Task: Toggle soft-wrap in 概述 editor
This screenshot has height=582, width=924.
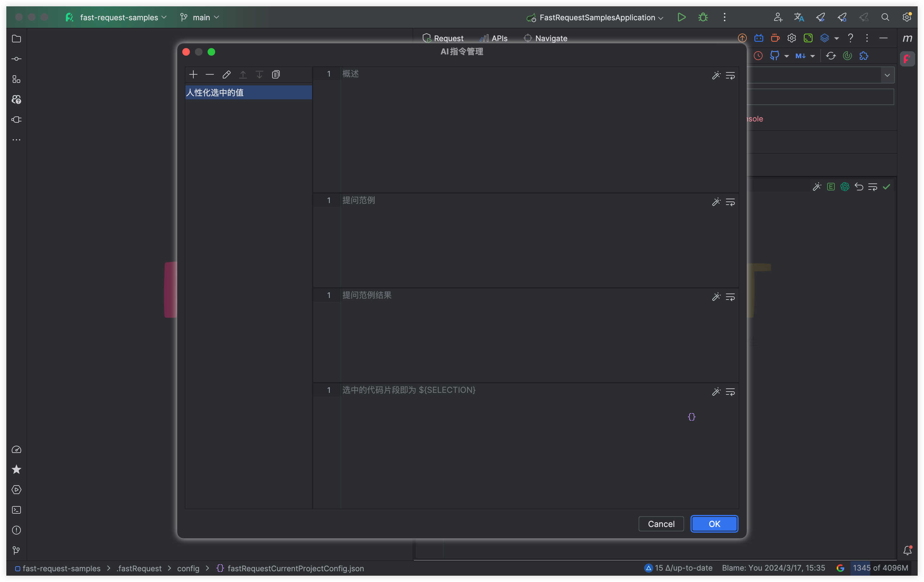Action: tap(730, 76)
